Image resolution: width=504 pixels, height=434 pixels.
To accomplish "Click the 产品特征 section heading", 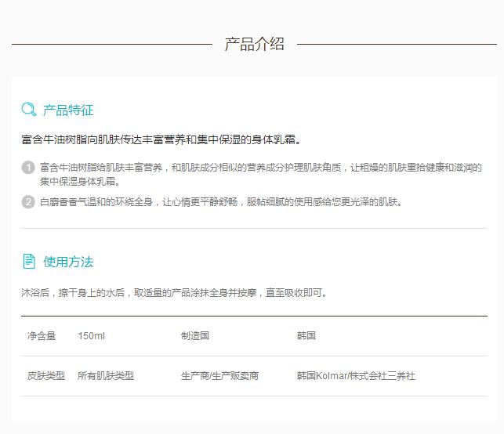I will click(x=68, y=110).
